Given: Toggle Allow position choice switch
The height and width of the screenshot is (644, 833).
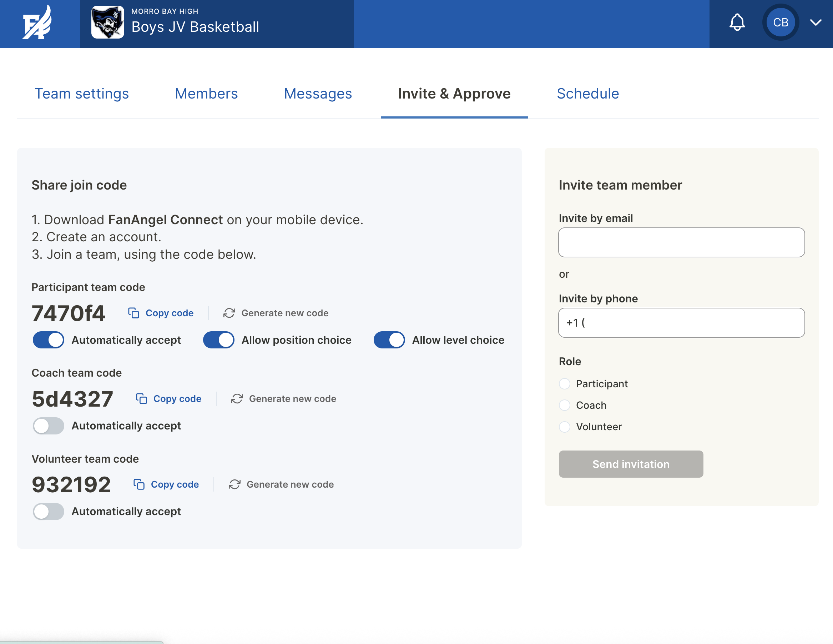Looking at the screenshot, I should pyautogui.click(x=218, y=340).
